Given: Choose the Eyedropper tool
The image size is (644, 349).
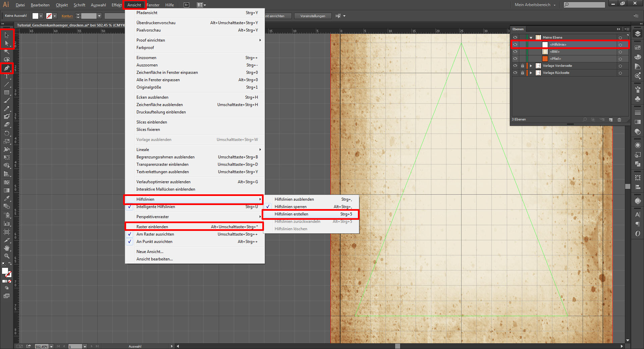Looking at the screenshot, I should point(6,198).
